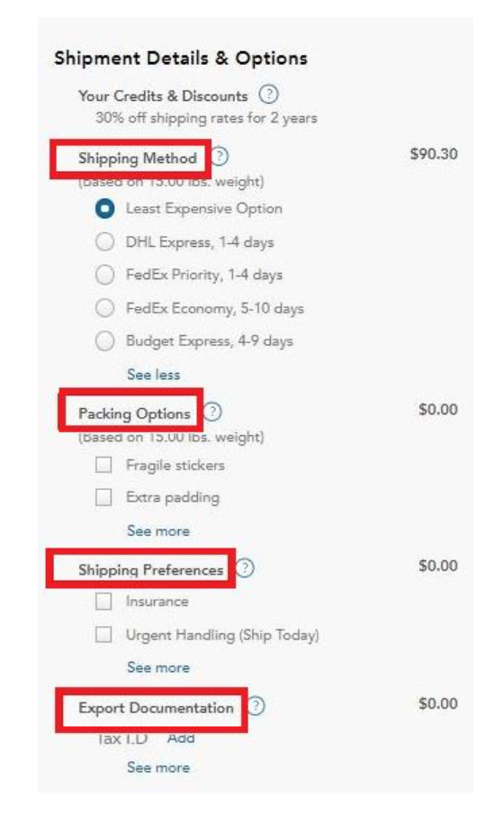Select Least Expensive Option radio button

click(x=105, y=209)
